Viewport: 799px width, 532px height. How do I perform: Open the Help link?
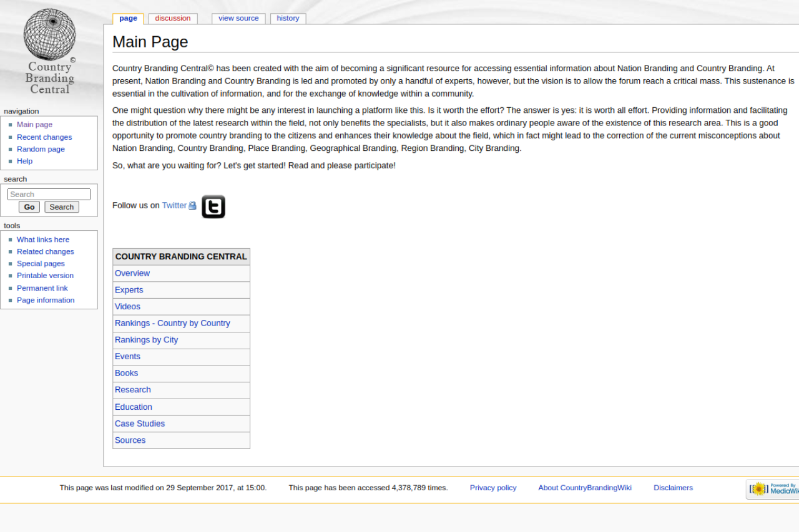24,161
